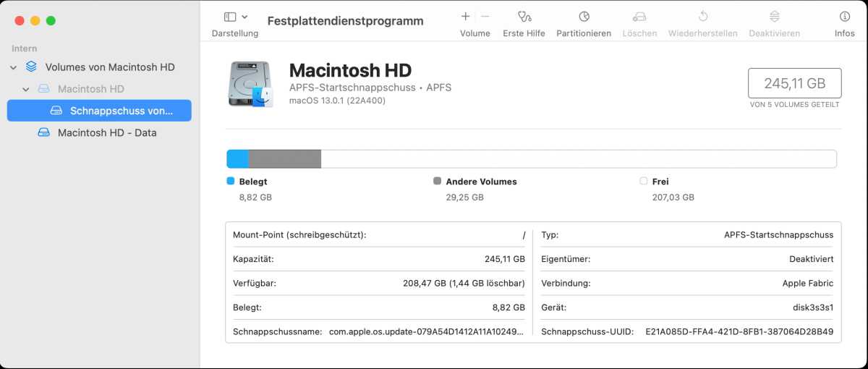Image resolution: width=868 pixels, height=369 pixels.
Task: Click the Festplattendienstprogramm window title
Action: pyautogui.click(x=346, y=21)
